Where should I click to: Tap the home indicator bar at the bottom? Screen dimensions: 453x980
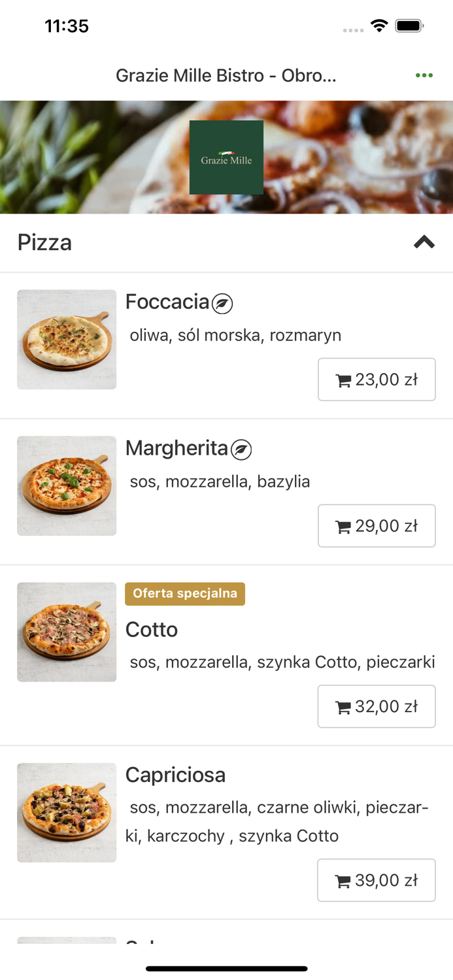click(x=226, y=969)
